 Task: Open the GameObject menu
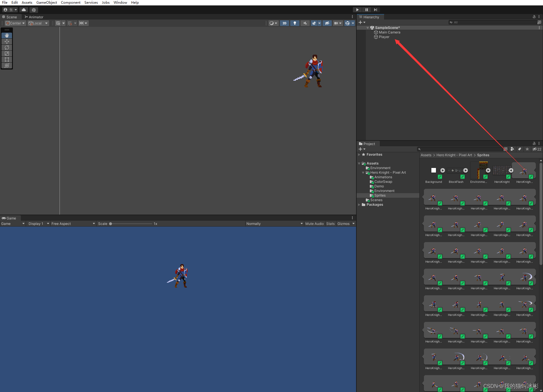coord(47,3)
